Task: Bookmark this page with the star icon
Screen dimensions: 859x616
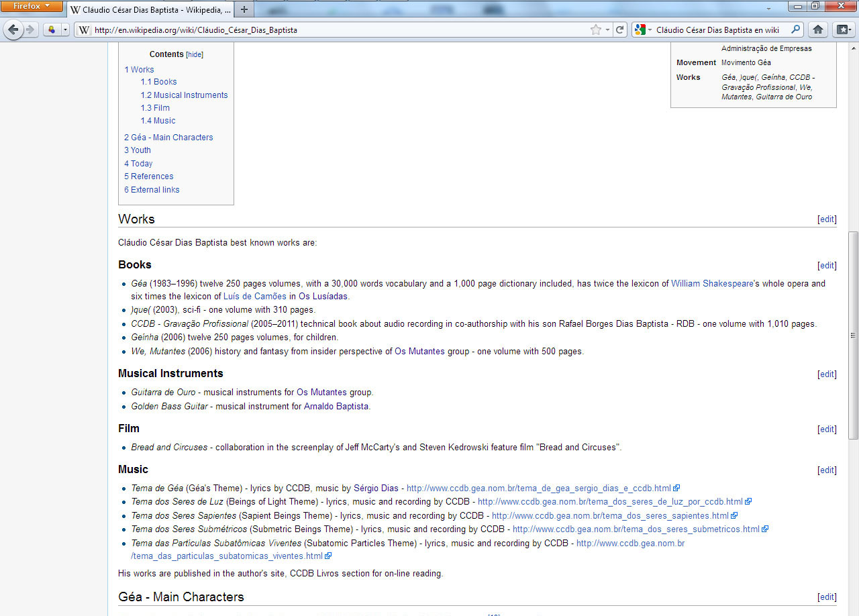Action: (595, 30)
